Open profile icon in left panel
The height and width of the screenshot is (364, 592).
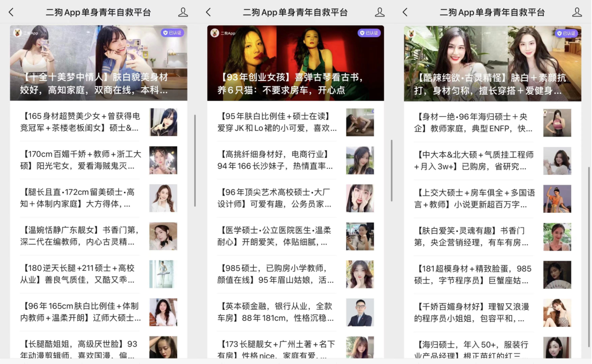coord(183,12)
